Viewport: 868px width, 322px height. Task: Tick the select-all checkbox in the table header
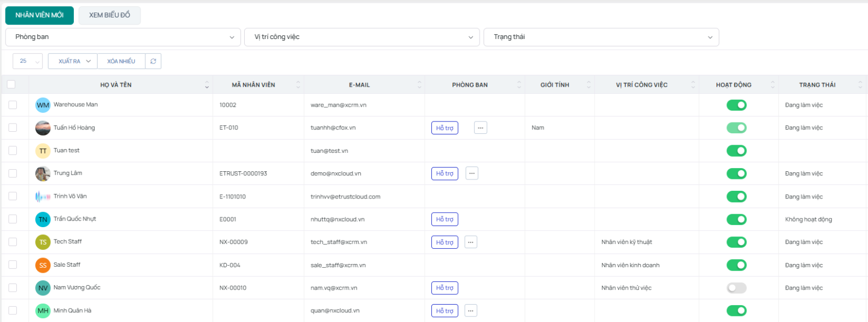point(11,85)
